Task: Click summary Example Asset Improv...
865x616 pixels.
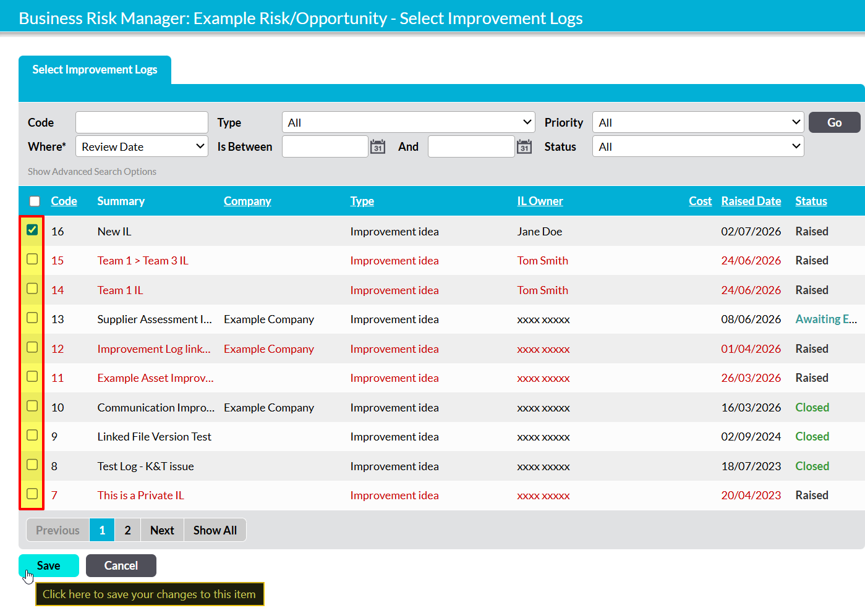Action: click(155, 378)
